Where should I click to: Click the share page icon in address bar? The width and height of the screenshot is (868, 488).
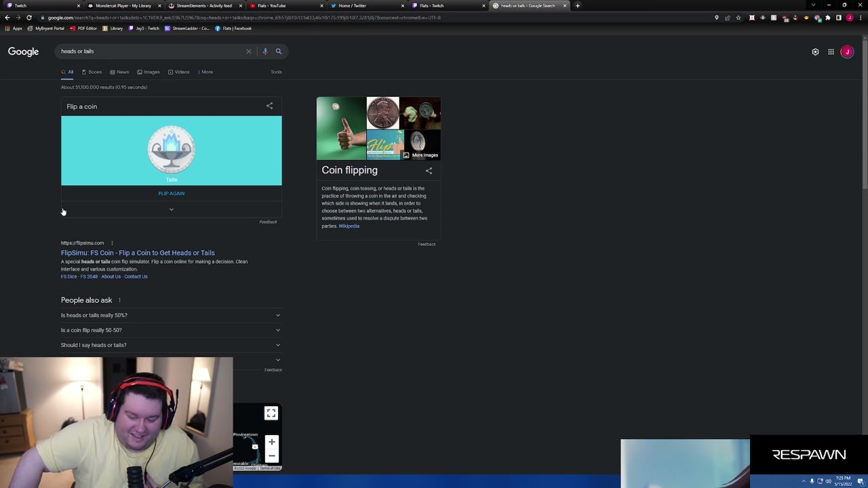[727, 18]
